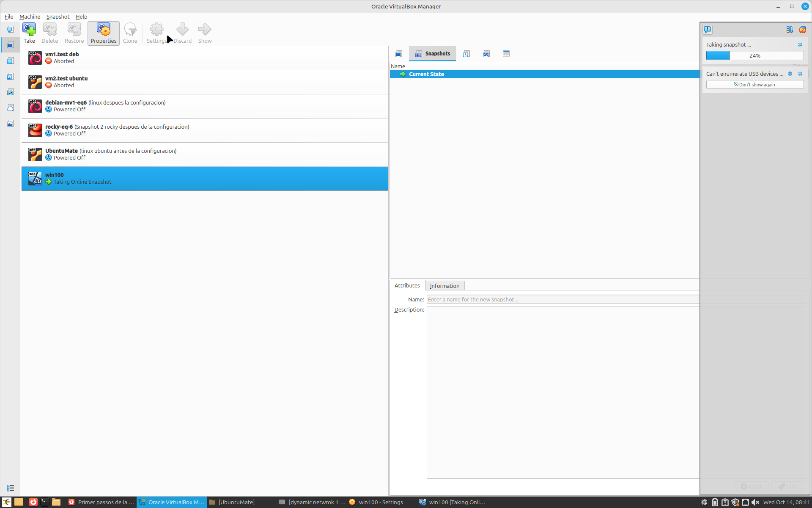Switch to the Information tab
The width and height of the screenshot is (812, 508).
click(444, 286)
